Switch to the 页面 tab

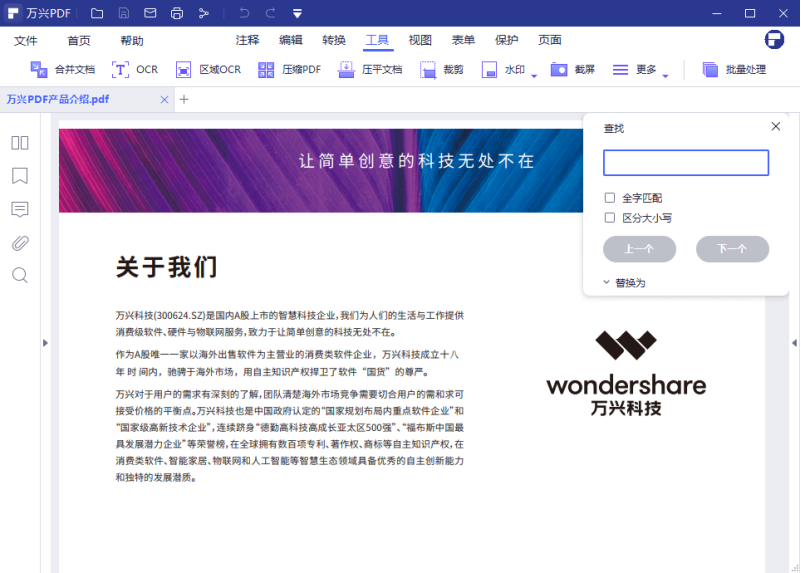tap(550, 40)
